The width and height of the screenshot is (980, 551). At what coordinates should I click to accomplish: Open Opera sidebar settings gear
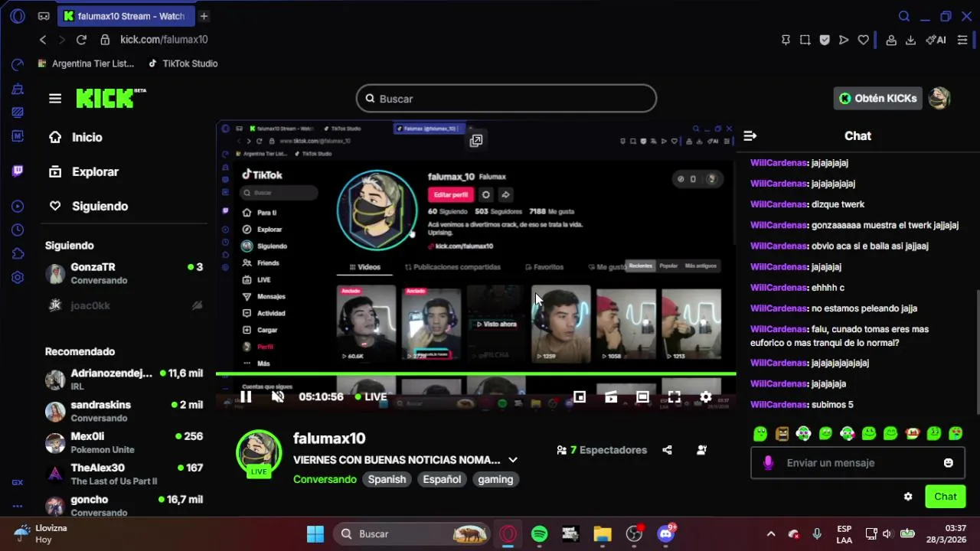18,277
